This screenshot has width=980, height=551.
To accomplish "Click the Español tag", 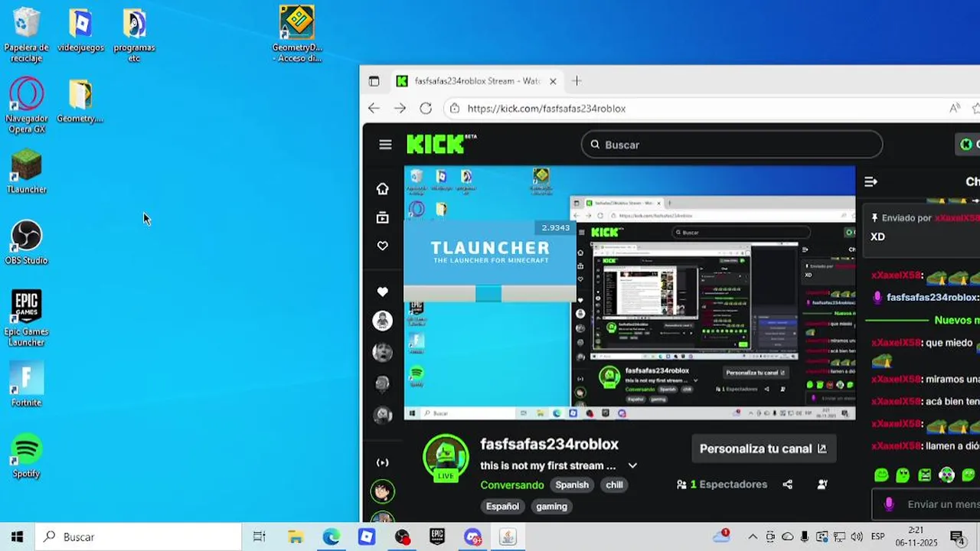I will 502,506.
